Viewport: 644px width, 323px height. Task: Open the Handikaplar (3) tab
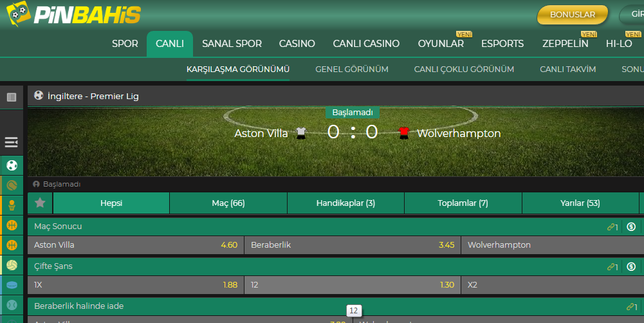pos(345,203)
